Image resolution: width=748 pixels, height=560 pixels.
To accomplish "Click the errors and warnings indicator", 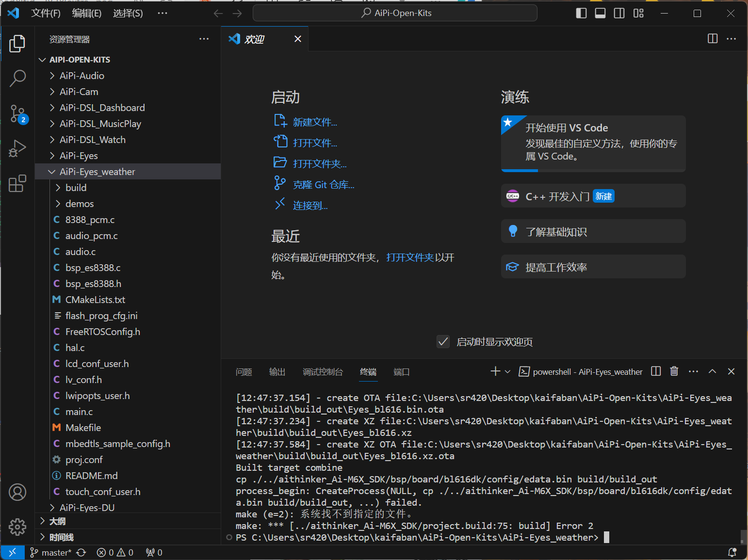I will point(115,552).
